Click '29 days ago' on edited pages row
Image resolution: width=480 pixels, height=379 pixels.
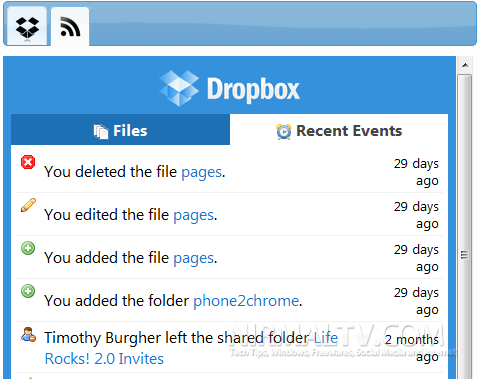(x=416, y=215)
